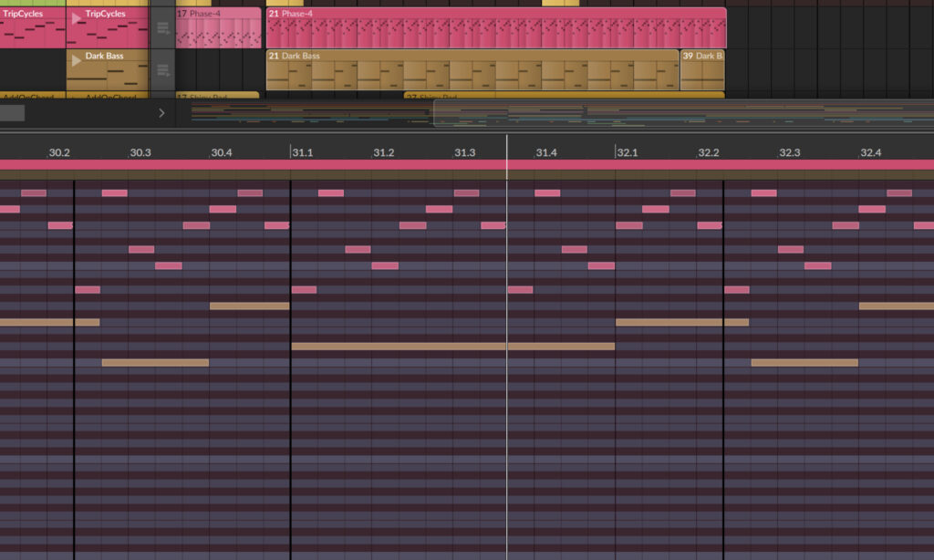Click the 32.2 mark on the editor ruler
This screenshot has width=934, height=560.
(708, 152)
